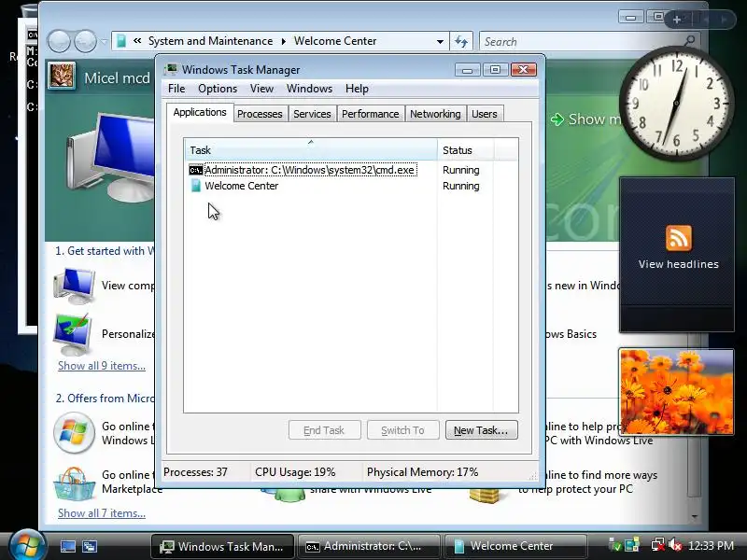Select the cmd.exe Administrator task row
The image size is (747, 560).
click(351, 170)
